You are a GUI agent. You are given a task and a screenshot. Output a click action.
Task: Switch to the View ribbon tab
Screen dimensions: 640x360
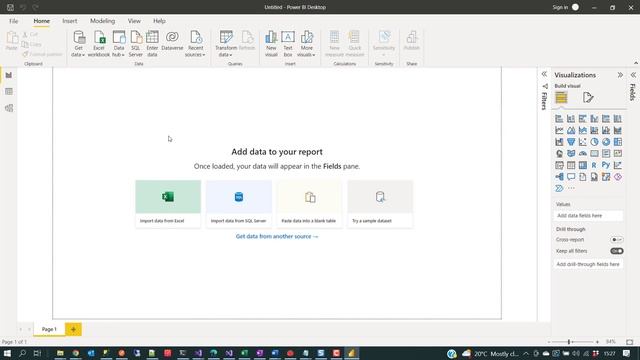tap(134, 21)
